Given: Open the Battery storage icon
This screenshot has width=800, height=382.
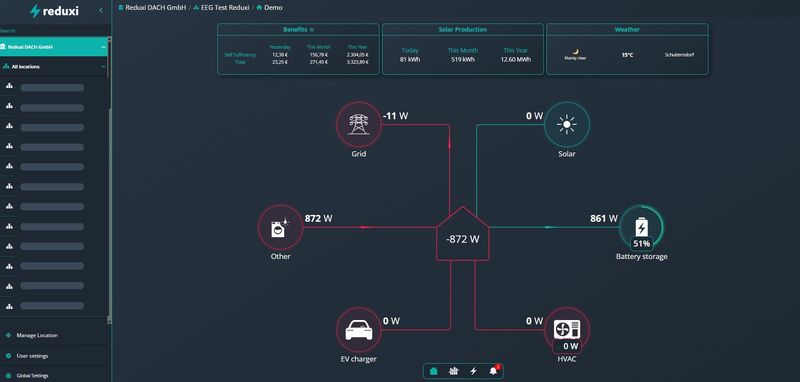Looking at the screenshot, I should pos(641,227).
